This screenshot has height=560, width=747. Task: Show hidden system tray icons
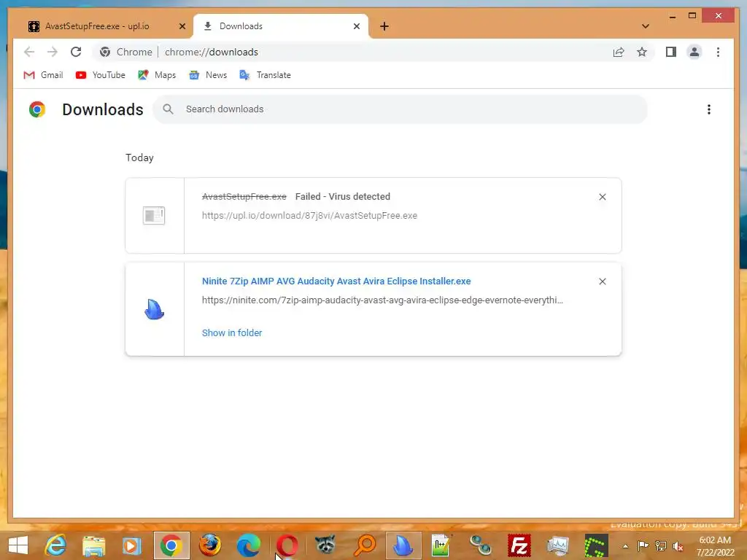tap(625, 546)
